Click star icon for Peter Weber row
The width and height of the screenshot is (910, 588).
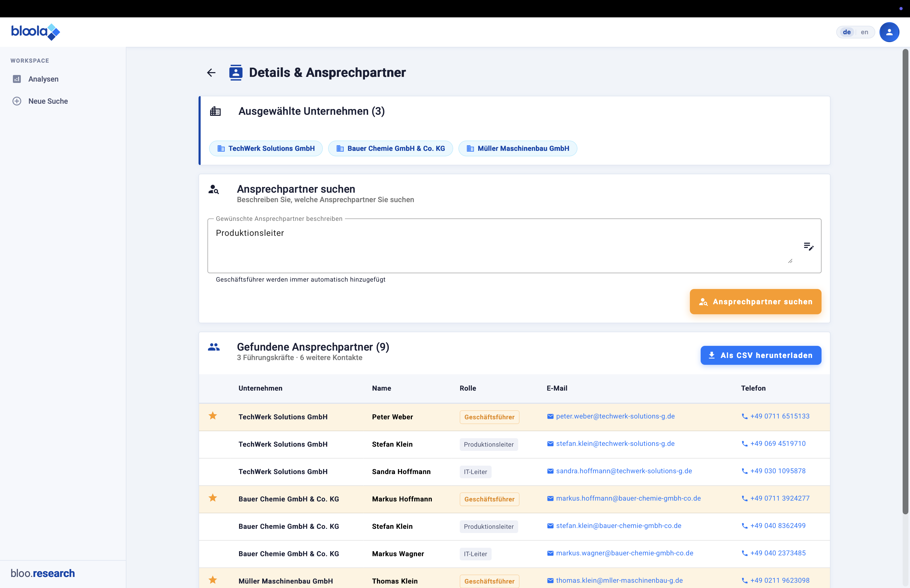213,416
